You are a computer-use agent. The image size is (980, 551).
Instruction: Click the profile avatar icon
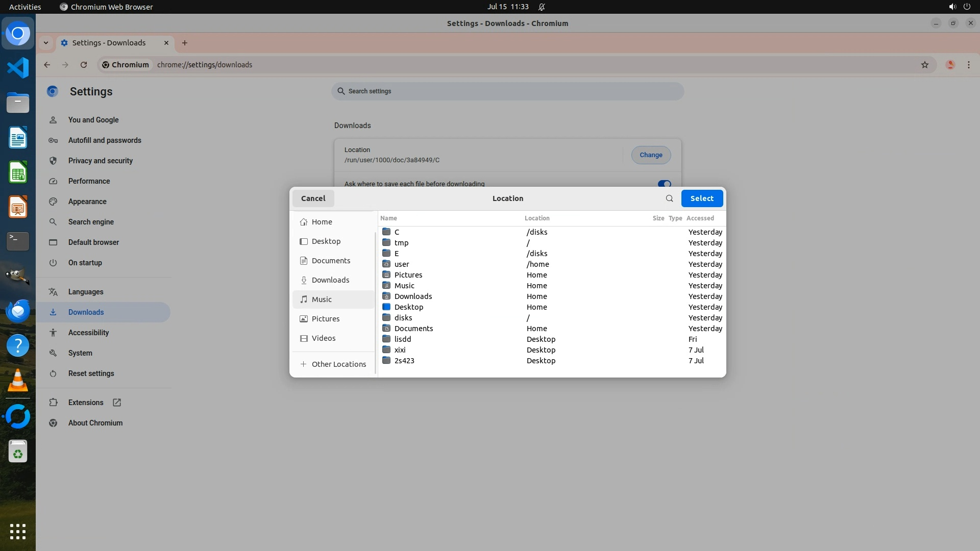pyautogui.click(x=950, y=65)
